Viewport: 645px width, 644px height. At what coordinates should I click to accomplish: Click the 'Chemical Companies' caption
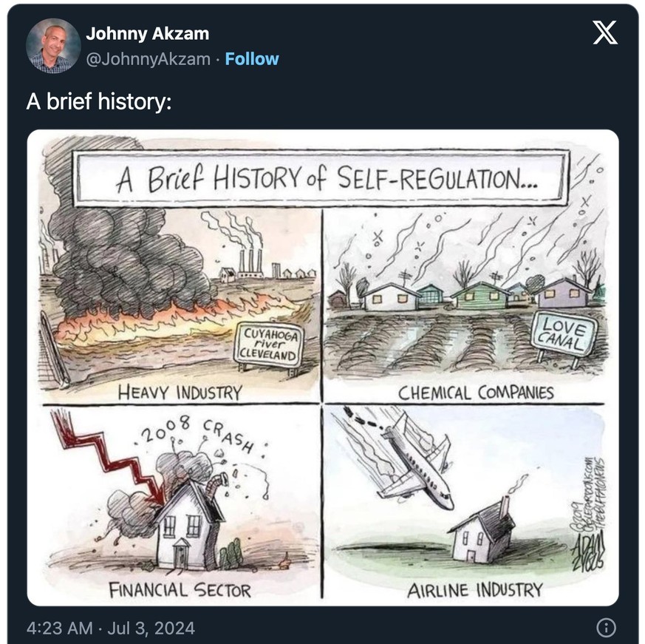click(x=476, y=393)
